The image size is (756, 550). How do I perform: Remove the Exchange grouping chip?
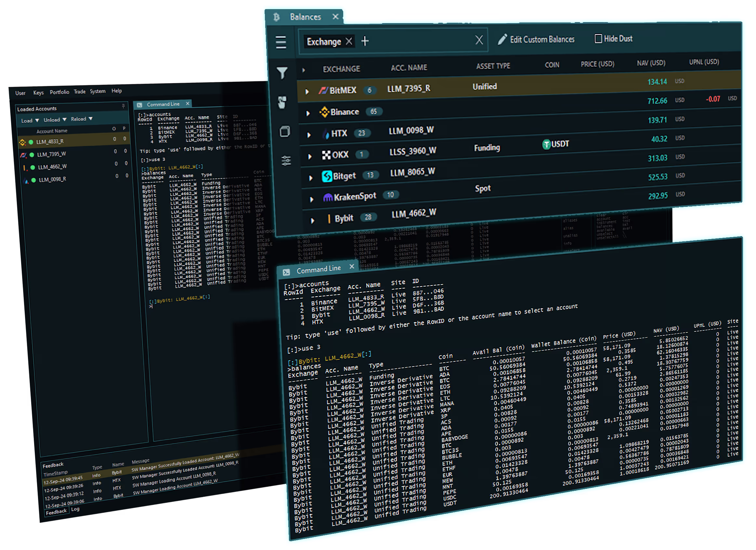click(349, 41)
